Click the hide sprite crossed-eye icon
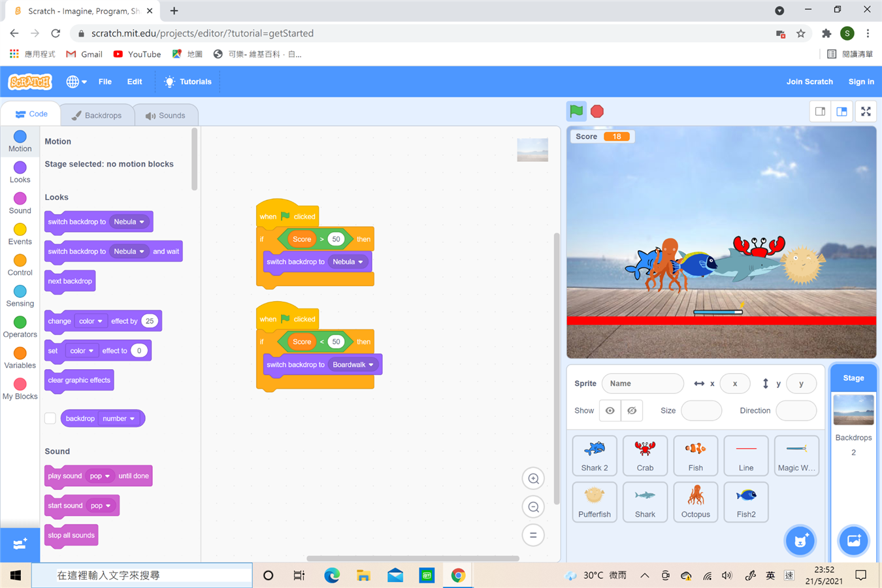The width and height of the screenshot is (882, 588). point(632,411)
